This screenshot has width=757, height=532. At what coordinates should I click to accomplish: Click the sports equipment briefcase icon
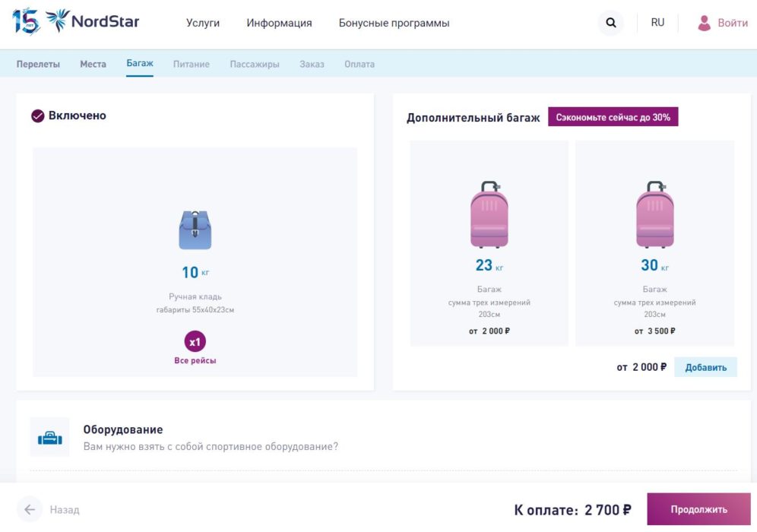(x=49, y=436)
